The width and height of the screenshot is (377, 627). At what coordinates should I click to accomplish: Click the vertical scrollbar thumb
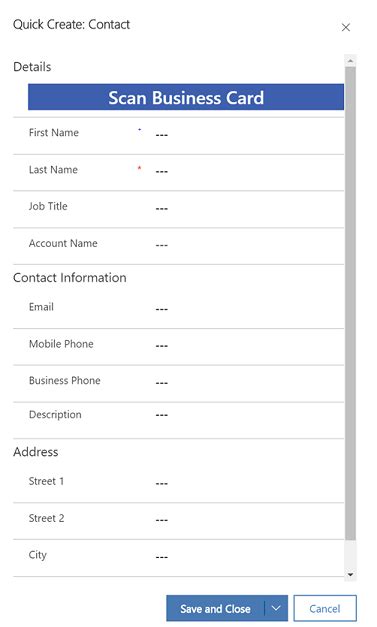click(x=350, y=304)
